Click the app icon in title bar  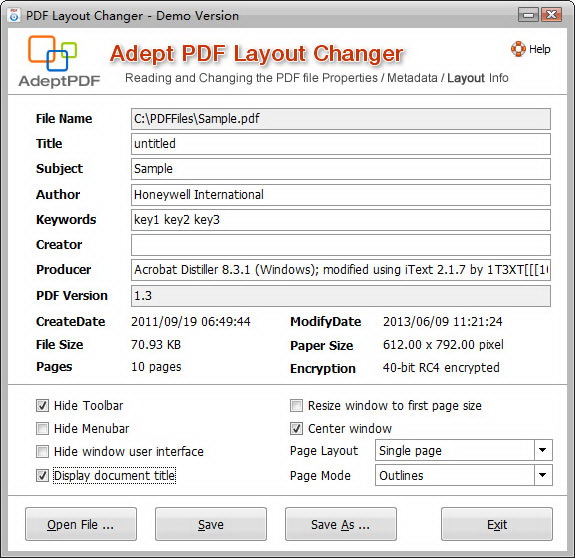[14, 15]
